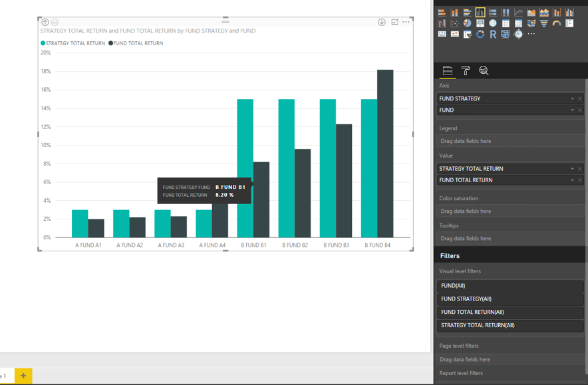Open STRATEGY TOTAL RETURN value dropdown

pyautogui.click(x=572, y=169)
